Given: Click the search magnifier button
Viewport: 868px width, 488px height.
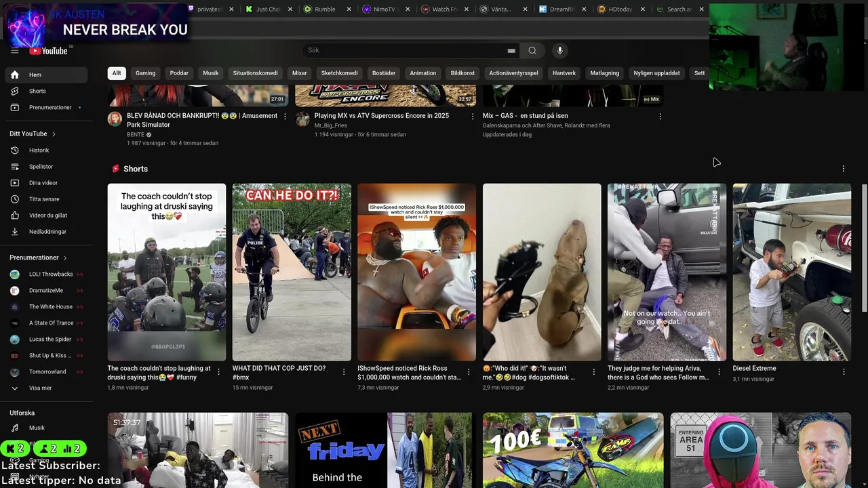Looking at the screenshot, I should pyautogui.click(x=532, y=50).
